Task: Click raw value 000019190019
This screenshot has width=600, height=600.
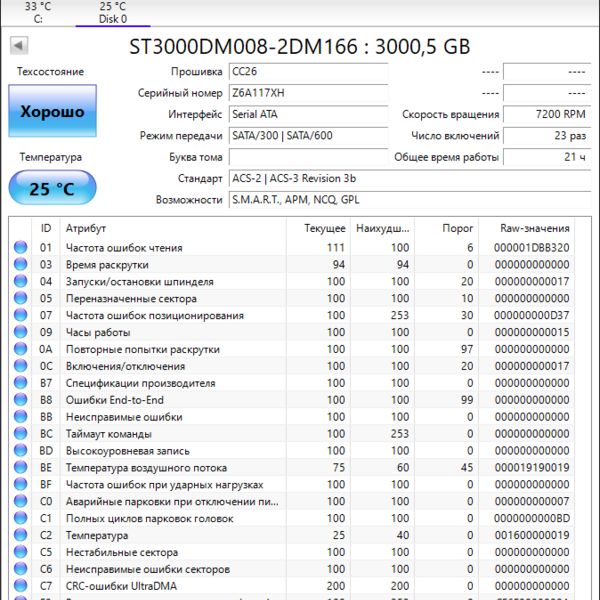Action: [x=532, y=468]
